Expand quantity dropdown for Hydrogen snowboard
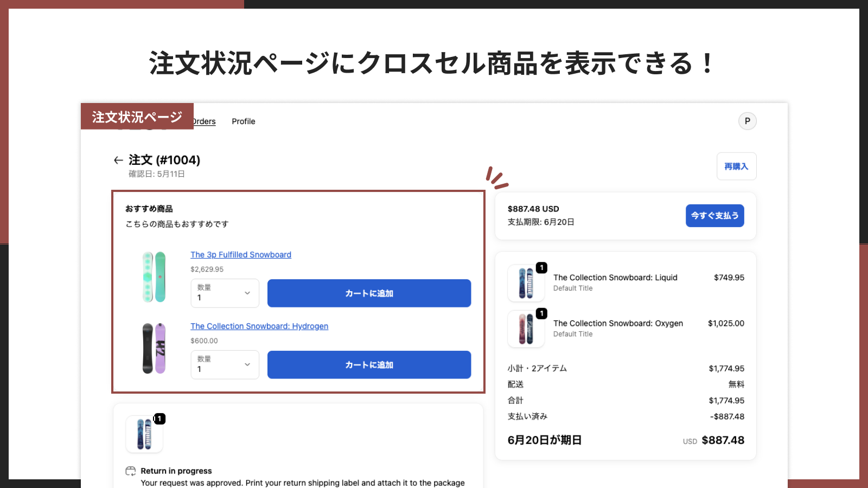Viewport: 868px width, 488px height. [x=225, y=365]
